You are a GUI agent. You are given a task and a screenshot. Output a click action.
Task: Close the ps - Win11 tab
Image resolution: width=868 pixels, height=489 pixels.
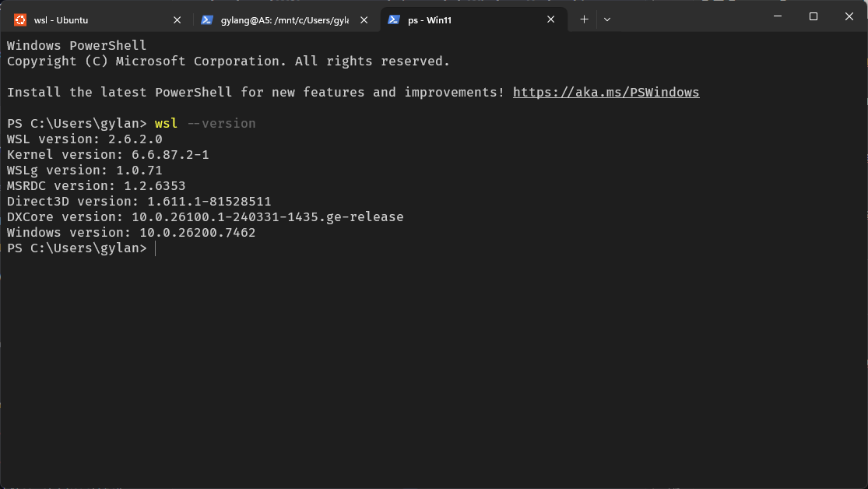point(551,20)
